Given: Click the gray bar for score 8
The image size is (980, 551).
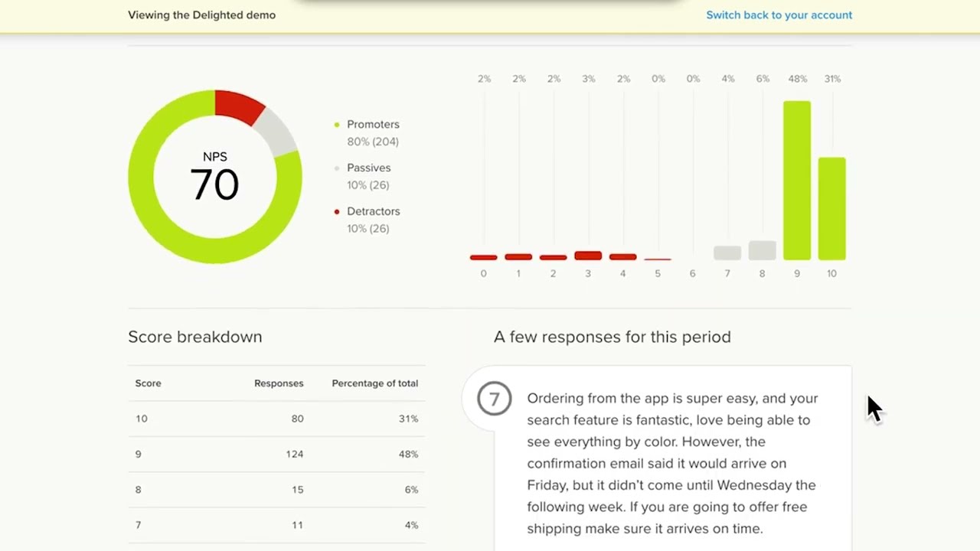Looking at the screenshot, I should [x=762, y=250].
